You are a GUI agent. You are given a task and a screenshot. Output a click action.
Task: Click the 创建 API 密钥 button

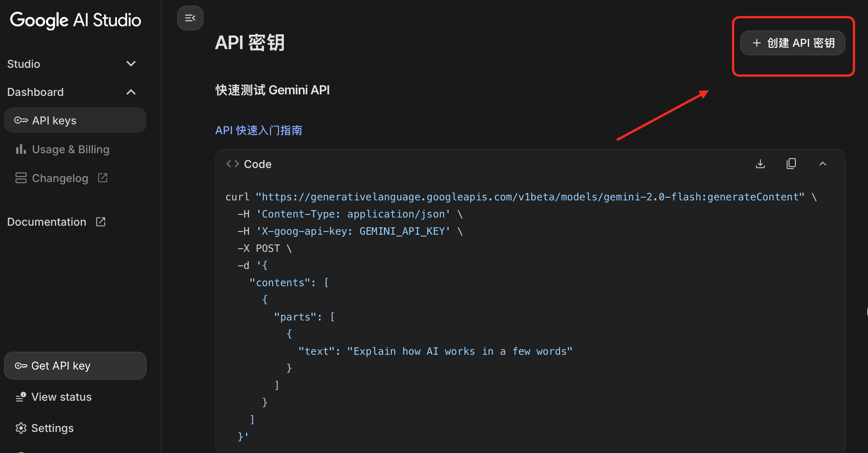[x=793, y=43]
